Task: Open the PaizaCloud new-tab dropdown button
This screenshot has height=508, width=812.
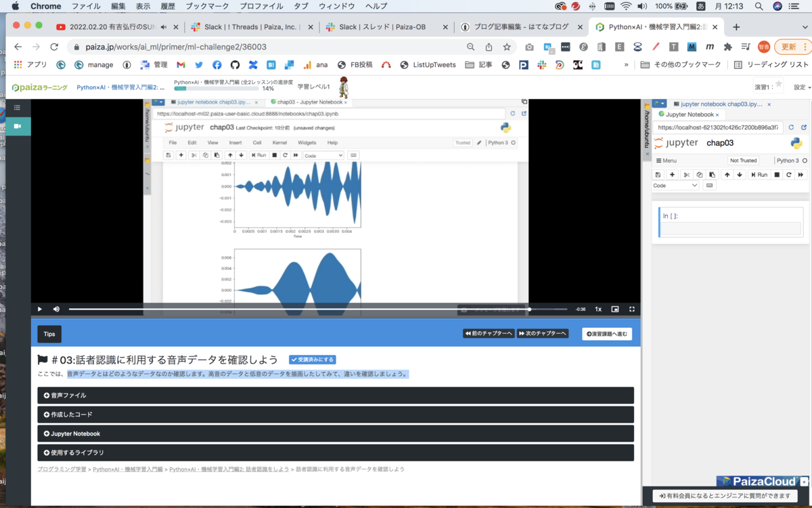Action: point(659,104)
